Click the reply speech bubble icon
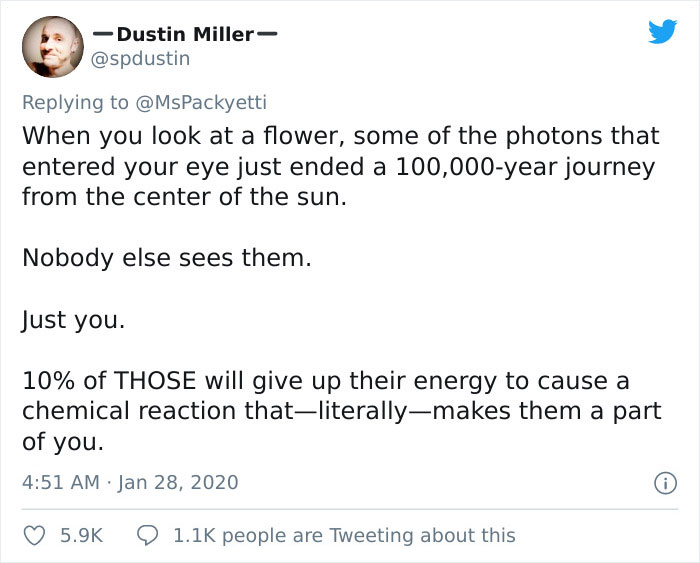Image resolution: width=700 pixels, height=563 pixels. [x=146, y=535]
